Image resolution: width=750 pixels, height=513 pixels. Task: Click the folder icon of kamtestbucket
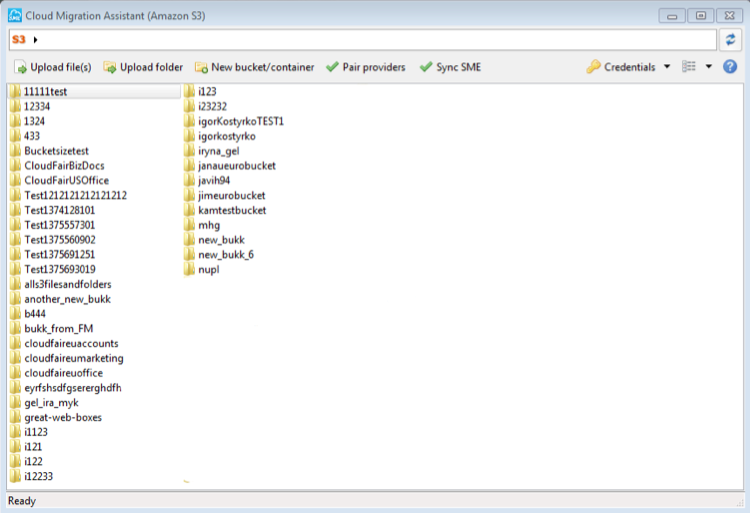[x=189, y=210]
